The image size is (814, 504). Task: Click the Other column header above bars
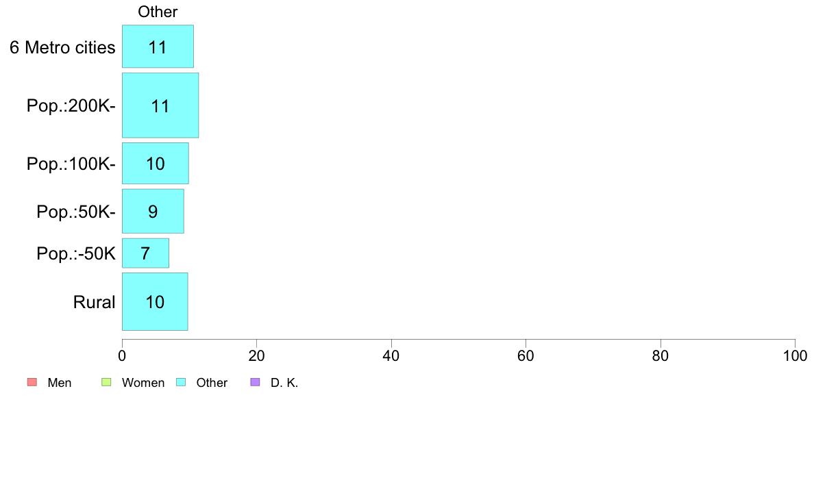(x=158, y=12)
